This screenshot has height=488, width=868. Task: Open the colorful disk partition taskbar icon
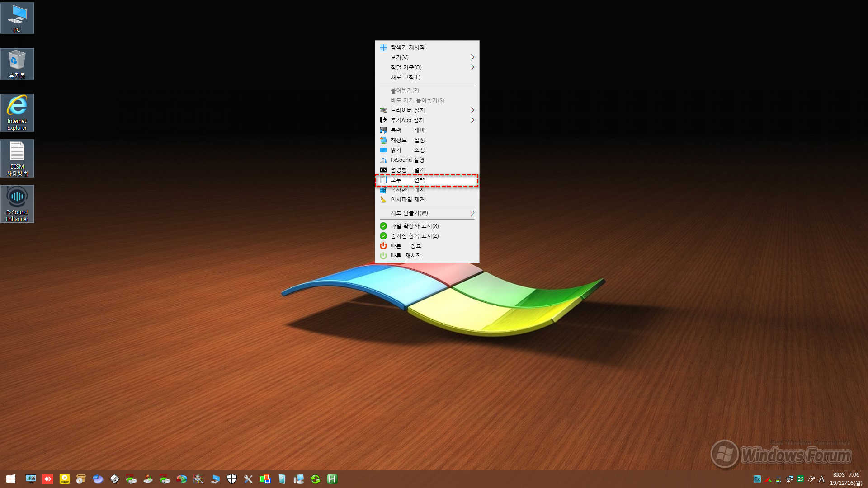[182, 479]
